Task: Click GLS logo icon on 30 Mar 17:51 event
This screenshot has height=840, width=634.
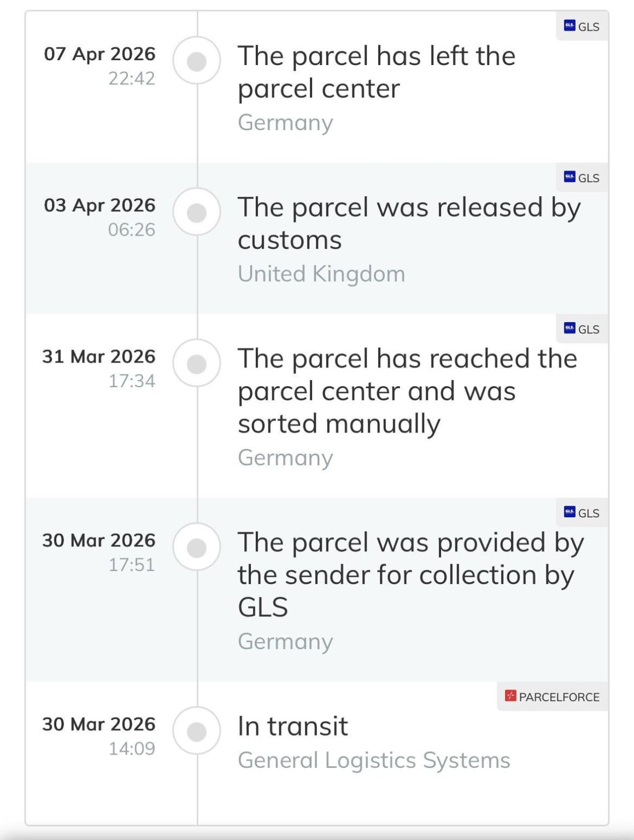Action: click(570, 512)
